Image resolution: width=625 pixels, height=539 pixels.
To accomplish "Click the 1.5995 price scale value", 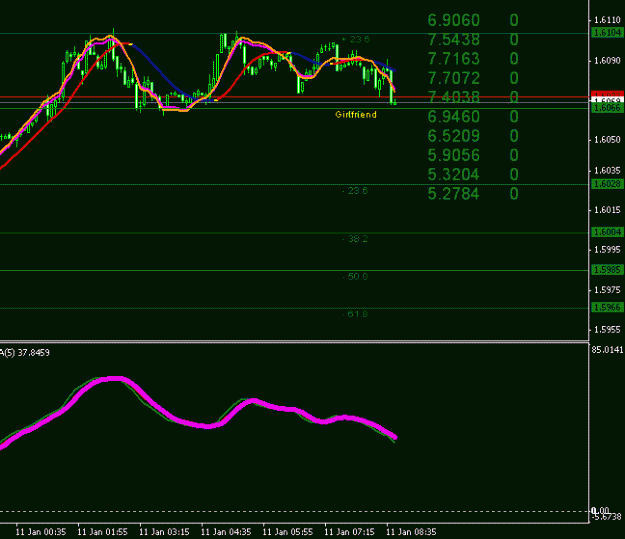I will (x=607, y=250).
